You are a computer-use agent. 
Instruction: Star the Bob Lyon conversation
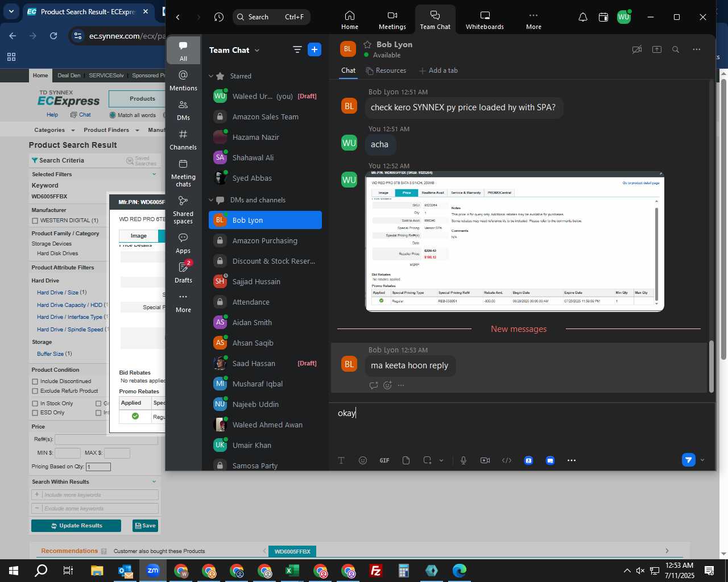point(367,44)
